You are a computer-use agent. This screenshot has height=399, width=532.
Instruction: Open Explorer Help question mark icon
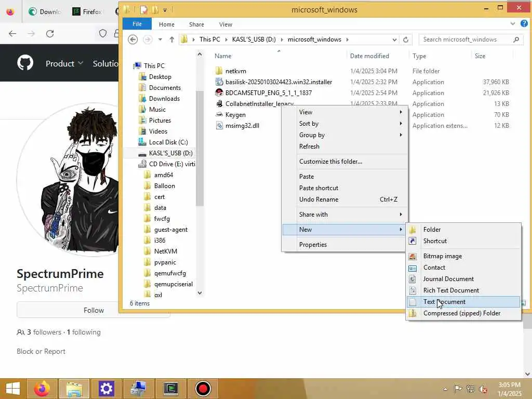point(524,23)
